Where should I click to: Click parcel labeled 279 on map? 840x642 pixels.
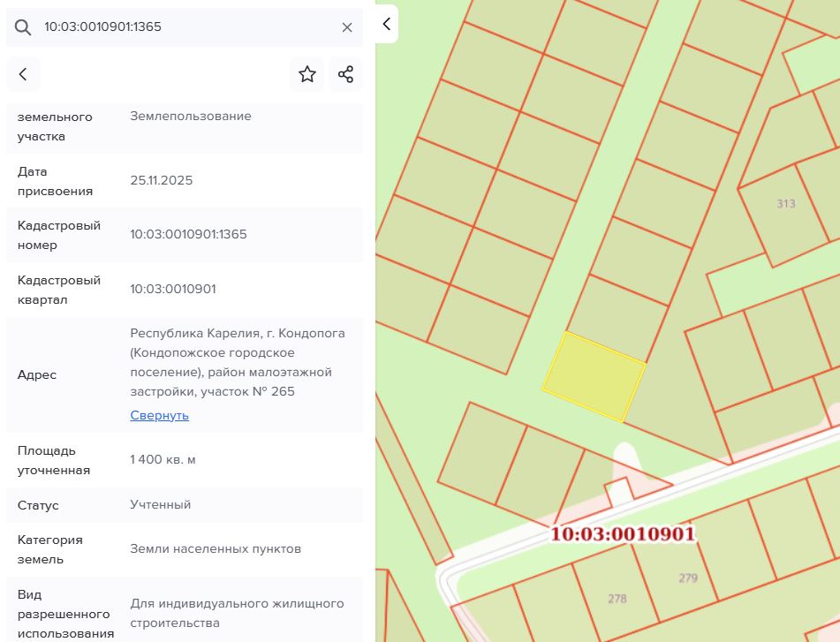pos(688,578)
